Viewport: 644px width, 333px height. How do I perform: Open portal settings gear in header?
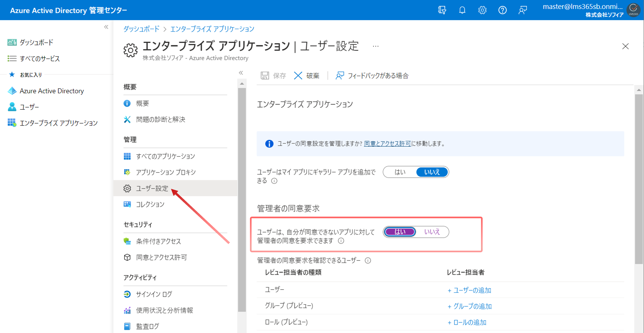pos(482,10)
